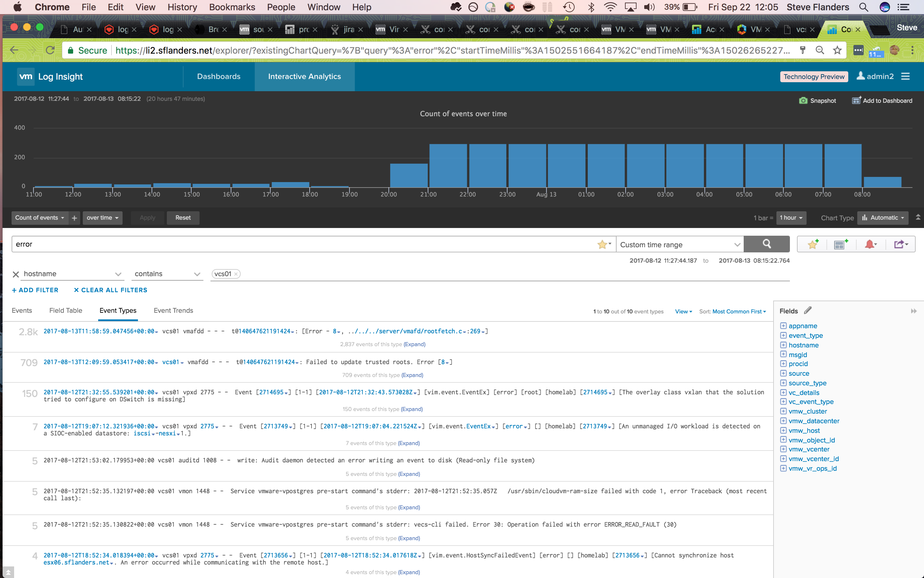Open the hostname filter field dropdown

[72, 274]
